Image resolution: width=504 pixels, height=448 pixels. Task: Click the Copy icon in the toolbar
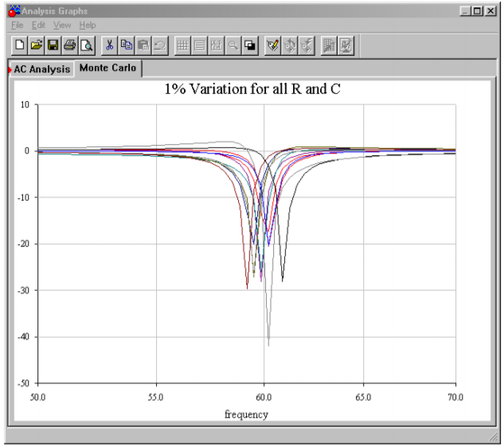tap(127, 45)
